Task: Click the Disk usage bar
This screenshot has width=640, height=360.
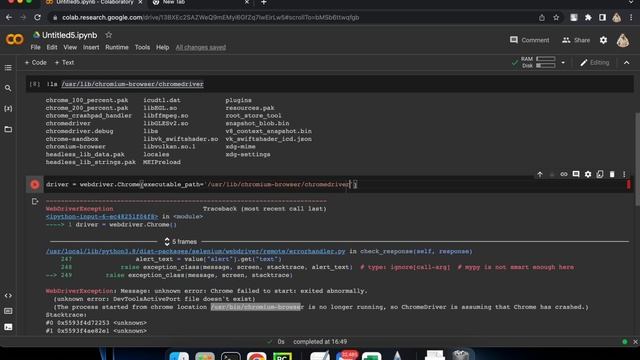Action: point(545,66)
